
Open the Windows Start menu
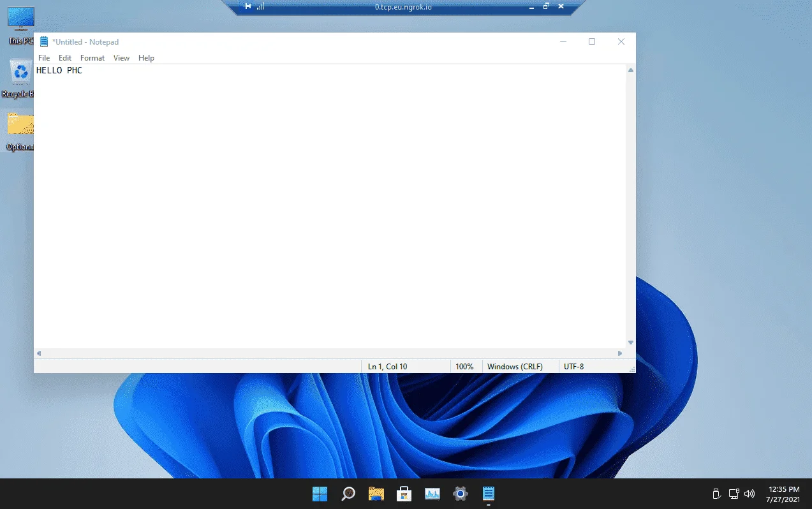(320, 494)
